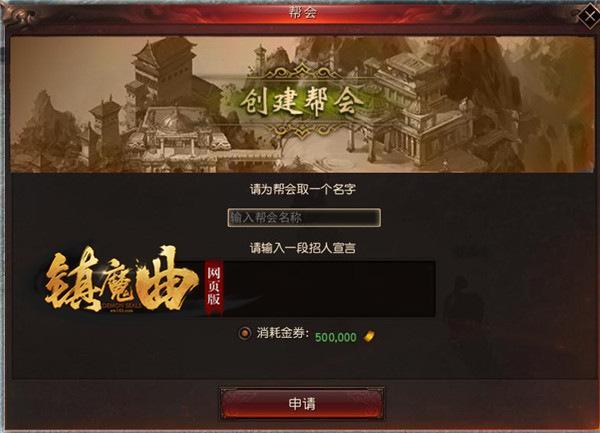Viewport: 600px width, 433px height.
Task: Click the dragon ornament in top-left corner
Action: point(18,15)
